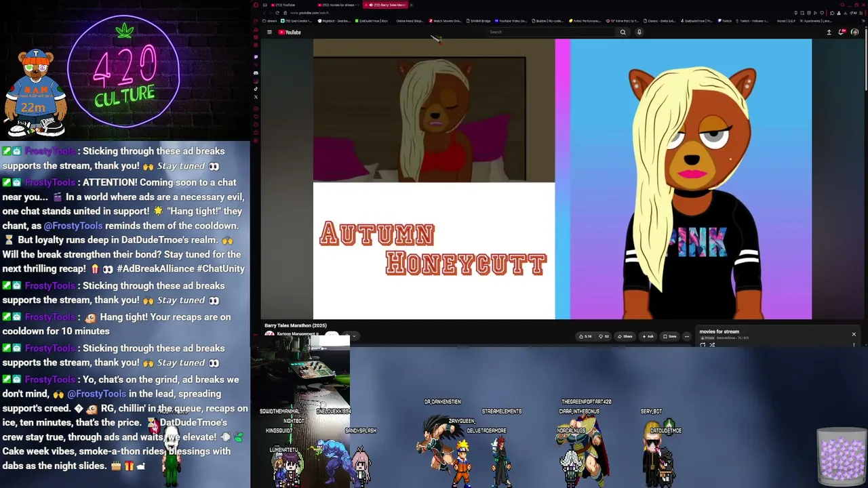Start voice search with the microphone
The height and width of the screenshot is (488, 868).
pyautogui.click(x=639, y=32)
